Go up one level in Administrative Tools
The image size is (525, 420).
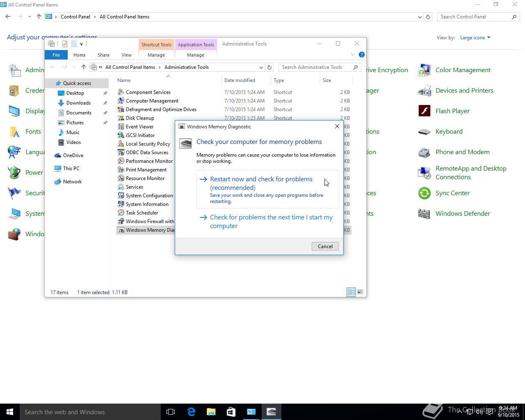84,67
